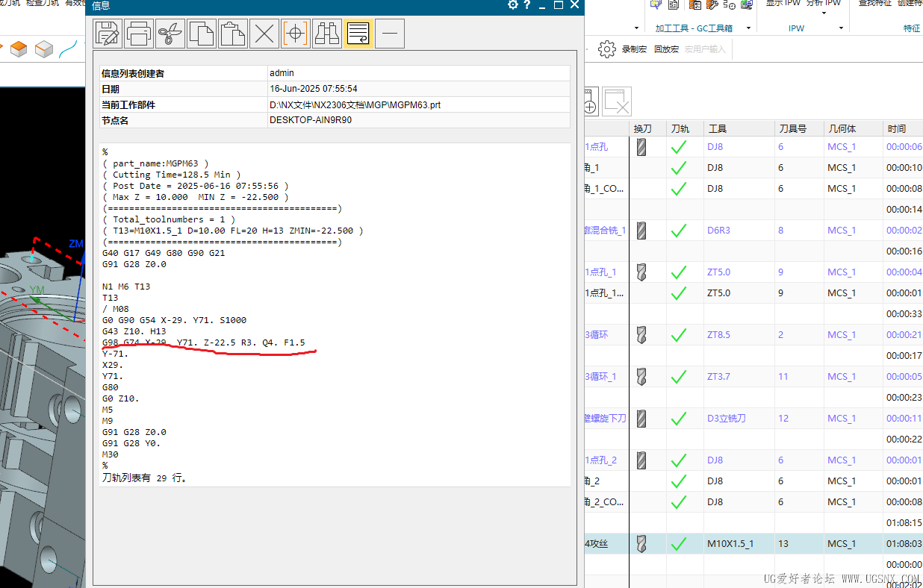The image size is (923, 588).
Task: Open 信息 window settings gear
Action: point(513,5)
